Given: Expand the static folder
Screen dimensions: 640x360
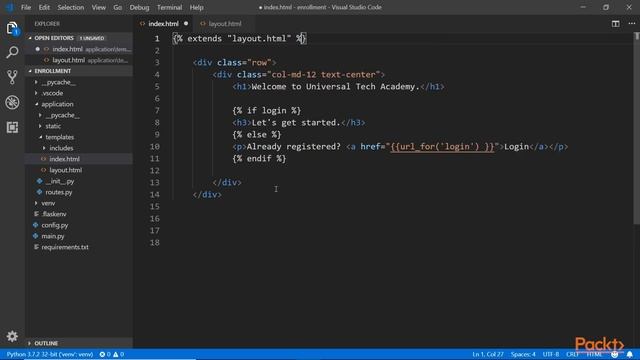Looking at the screenshot, I should 53,126.
